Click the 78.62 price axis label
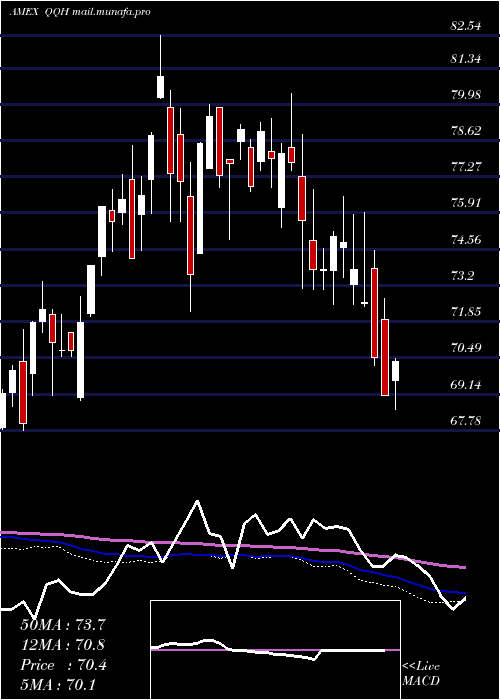The height and width of the screenshot is (700, 500). 466,131
